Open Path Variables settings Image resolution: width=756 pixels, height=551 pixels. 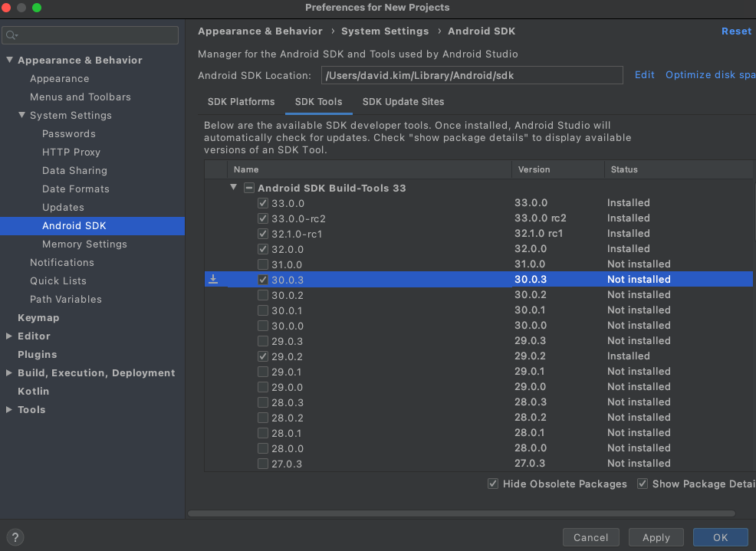pyautogui.click(x=66, y=299)
